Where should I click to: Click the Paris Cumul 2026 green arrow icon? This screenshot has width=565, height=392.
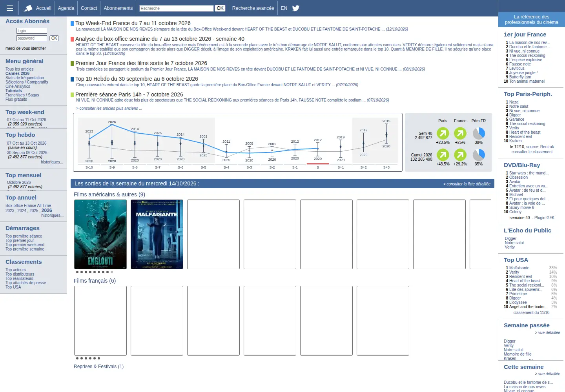[443, 155]
